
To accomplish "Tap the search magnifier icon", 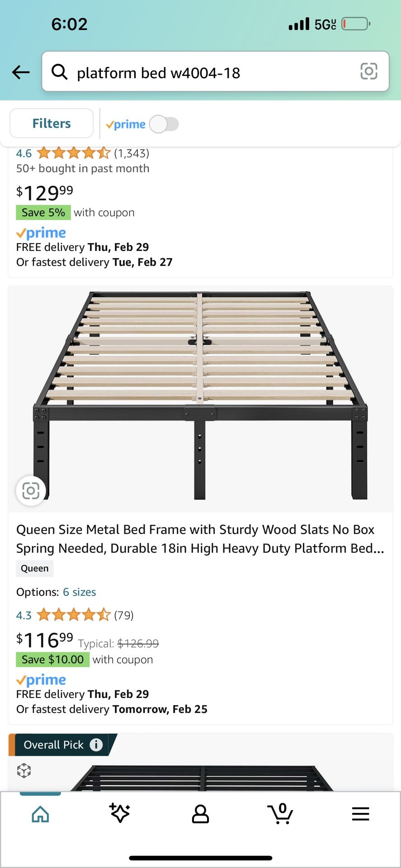I will 59,72.
